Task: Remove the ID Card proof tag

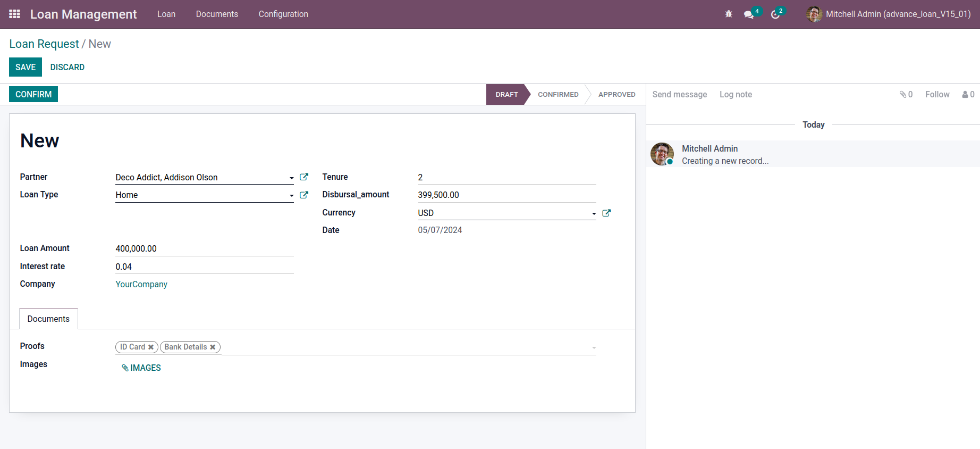Action: pos(151,347)
